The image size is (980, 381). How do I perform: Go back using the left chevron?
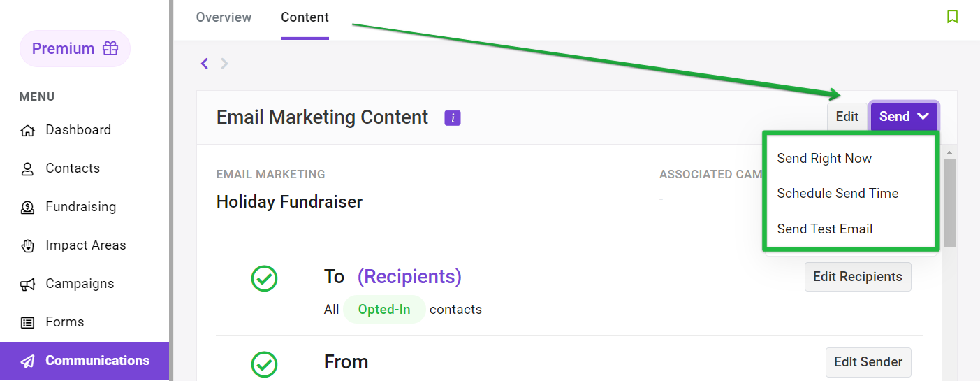[x=205, y=64]
